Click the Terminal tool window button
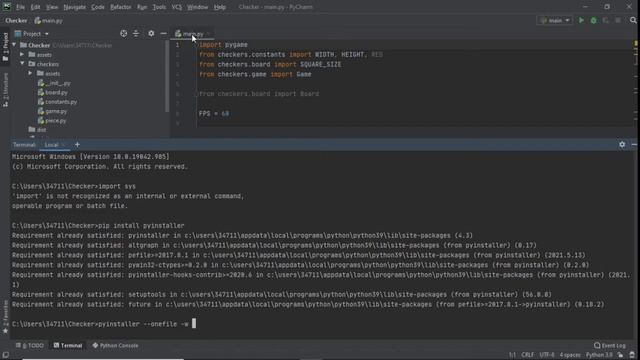The width and height of the screenshot is (640, 360). click(68, 345)
